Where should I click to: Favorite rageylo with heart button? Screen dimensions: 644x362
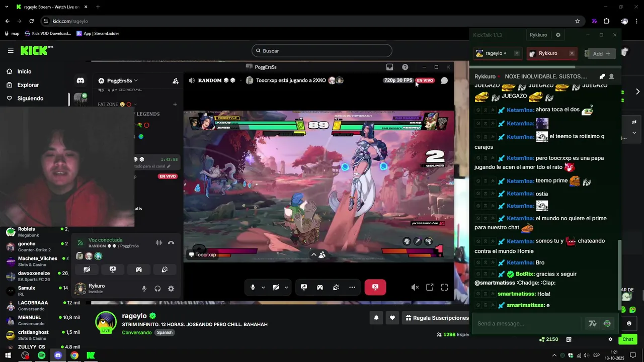(x=392, y=318)
